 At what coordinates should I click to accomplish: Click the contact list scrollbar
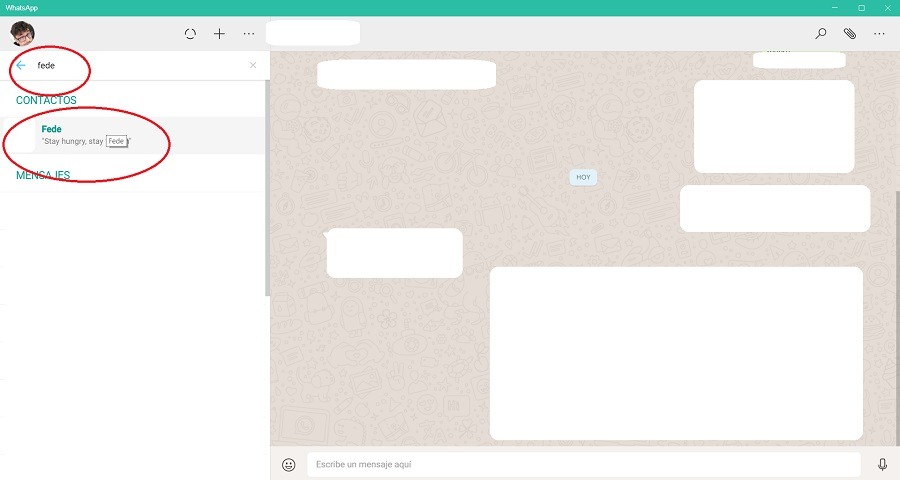click(x=266, y=190)
